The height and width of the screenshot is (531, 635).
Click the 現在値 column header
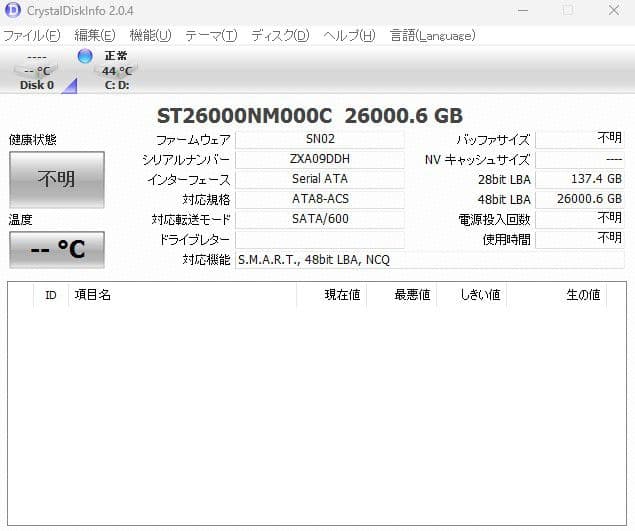332,295
